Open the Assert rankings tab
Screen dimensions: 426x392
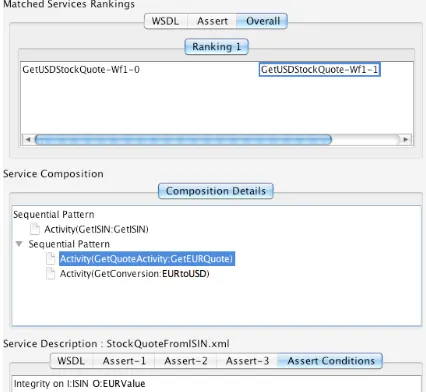click(x=212, y=21)
